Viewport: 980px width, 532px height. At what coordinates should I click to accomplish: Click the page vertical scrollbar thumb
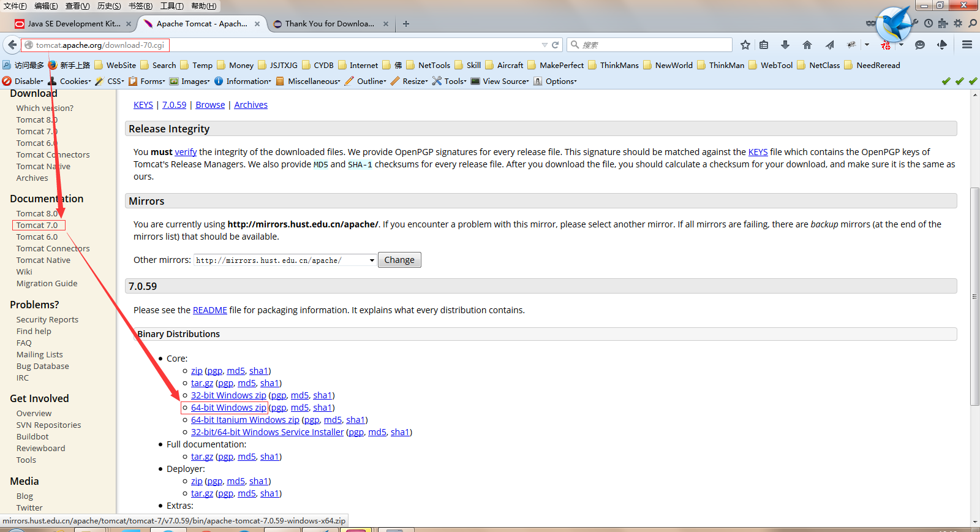click(975, 297)
